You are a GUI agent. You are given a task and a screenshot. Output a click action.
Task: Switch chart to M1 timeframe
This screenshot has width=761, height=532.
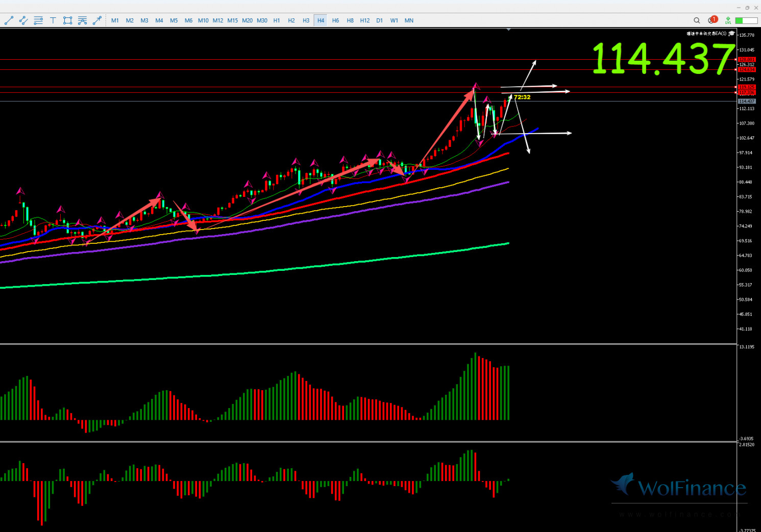115,20
